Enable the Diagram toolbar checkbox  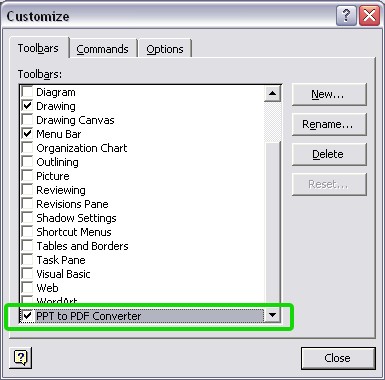27,92
